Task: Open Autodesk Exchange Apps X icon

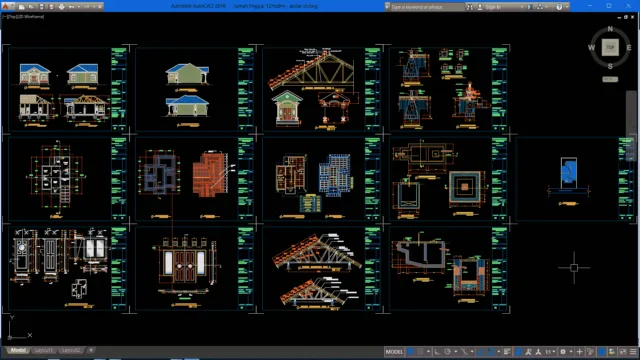Action: (x=529, y=7)
